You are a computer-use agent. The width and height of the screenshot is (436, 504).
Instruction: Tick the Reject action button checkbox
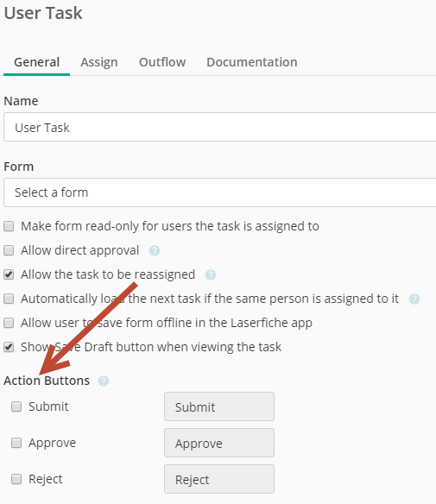[x=16, y=479]
